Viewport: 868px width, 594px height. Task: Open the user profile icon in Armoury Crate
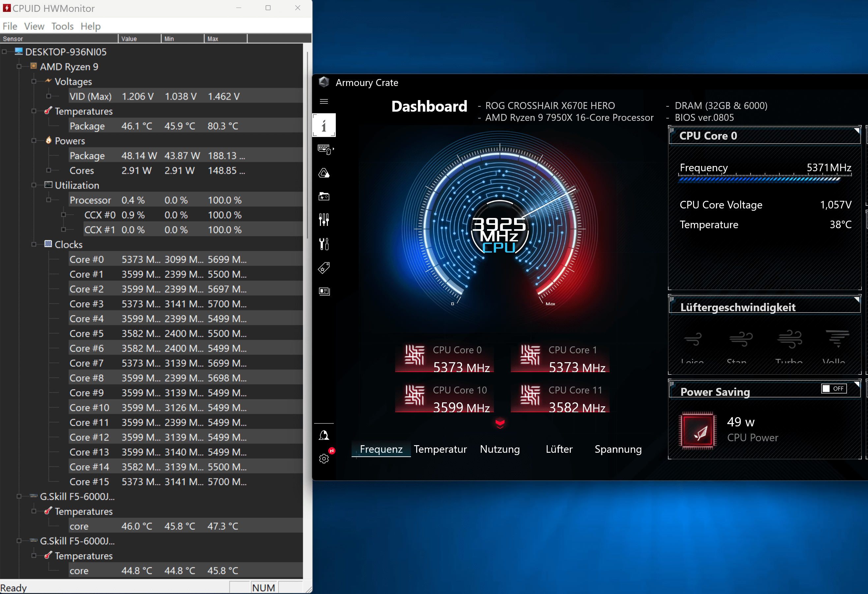click(x=324, y=435)
